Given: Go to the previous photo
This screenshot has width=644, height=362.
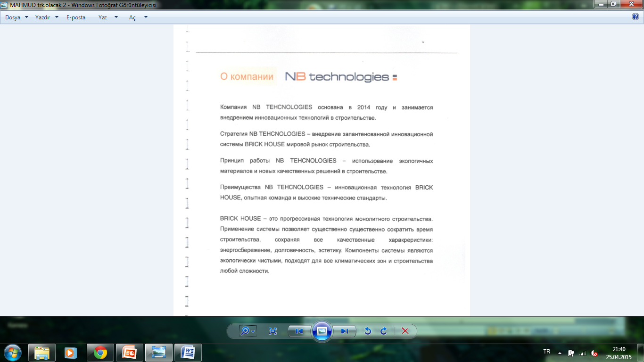Looking at the screenshot, I should 299,331.
